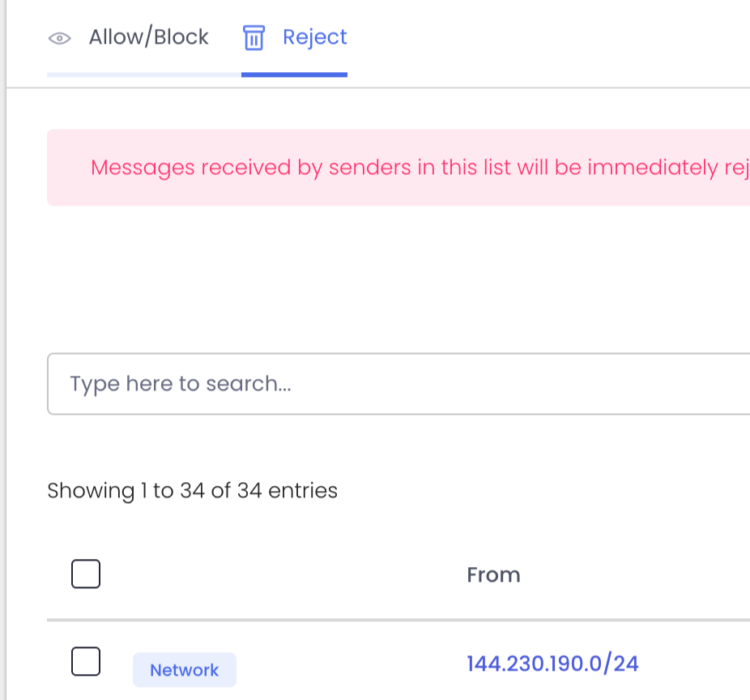This screenshot has height=700, width=750.
Task: Click the 'Messages received by senders' alert text
Action: (x=420, y=168)
